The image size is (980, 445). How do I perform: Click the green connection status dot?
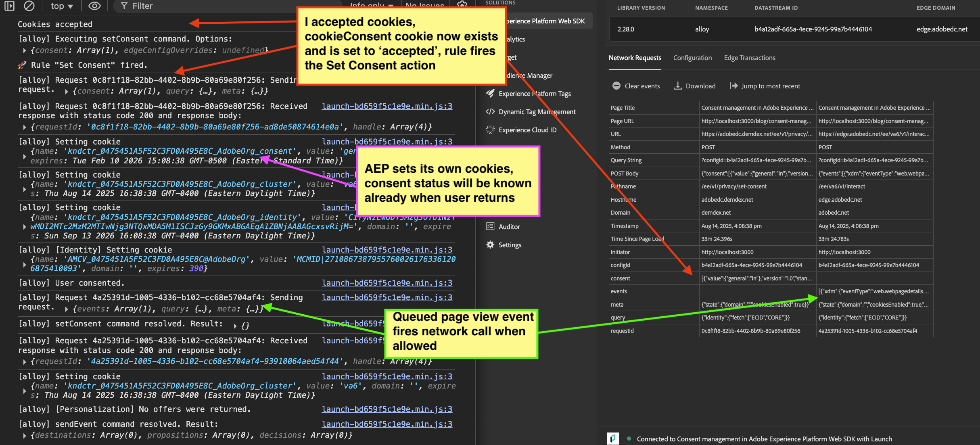coord(629,439)
